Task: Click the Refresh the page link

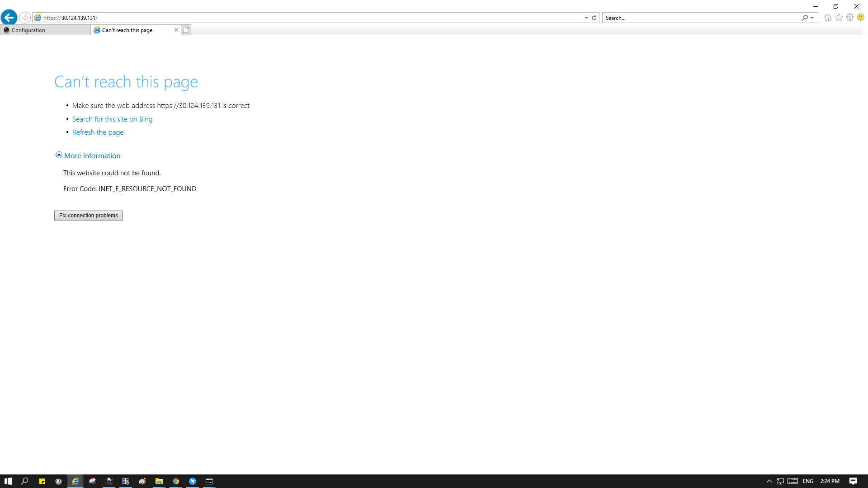Action: [98, 132]
